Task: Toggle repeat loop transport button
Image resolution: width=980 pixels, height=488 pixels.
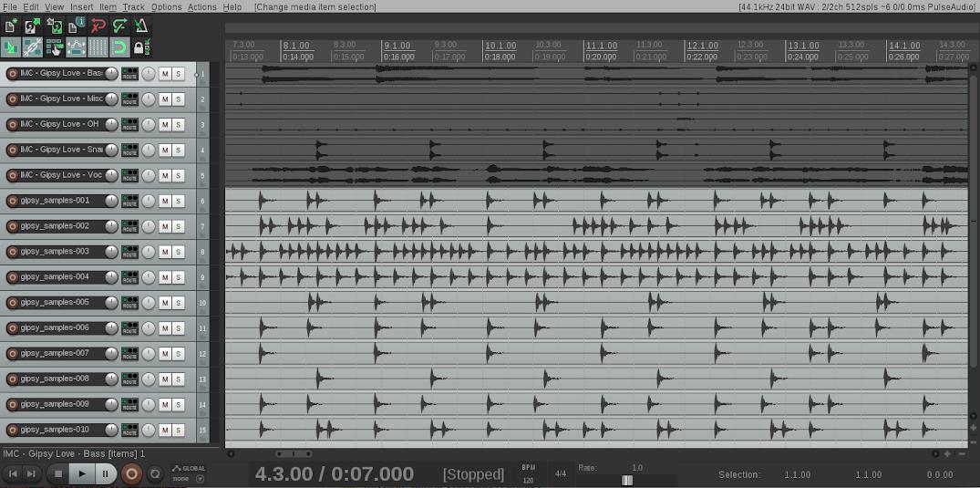Action: coord(155,474)
